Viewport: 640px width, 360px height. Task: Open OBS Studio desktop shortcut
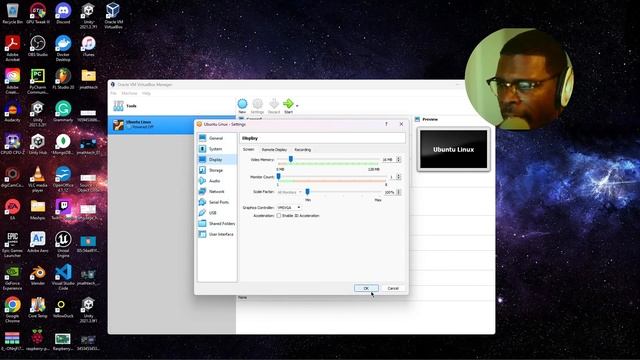(38, 46)
